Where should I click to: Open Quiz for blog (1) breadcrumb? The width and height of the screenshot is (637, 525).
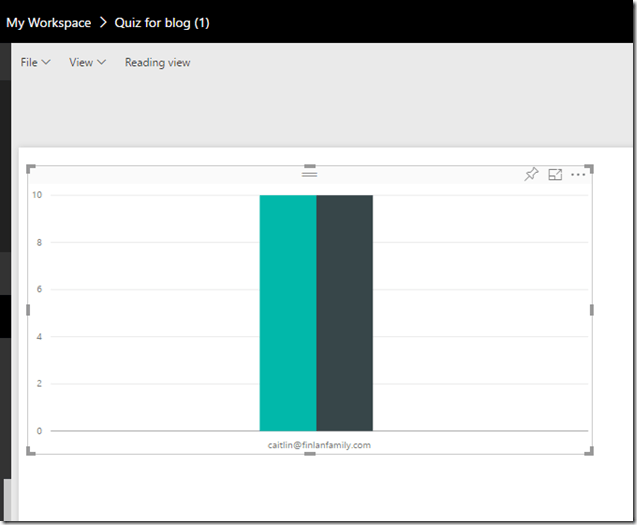(162, 22)
